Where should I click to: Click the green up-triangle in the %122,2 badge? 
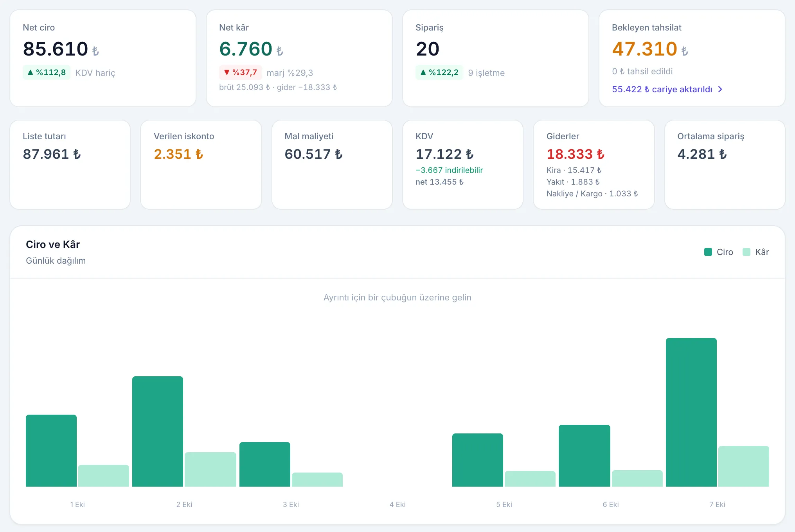point(423,72)
